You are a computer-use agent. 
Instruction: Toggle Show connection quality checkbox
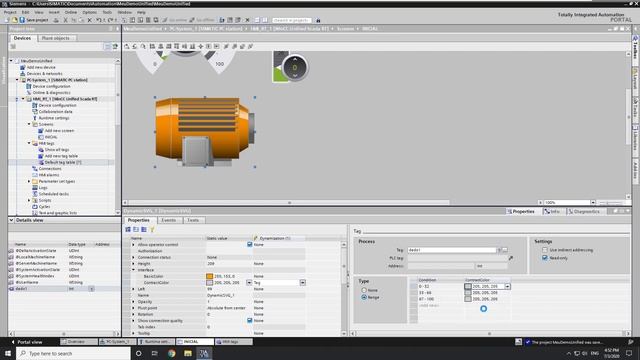click(249, 320)
